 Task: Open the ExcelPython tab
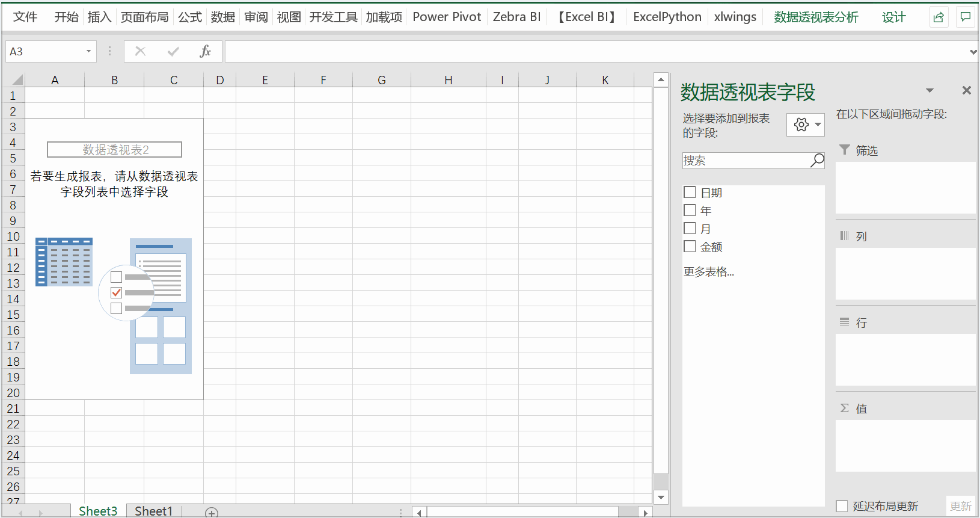point(667,17)
